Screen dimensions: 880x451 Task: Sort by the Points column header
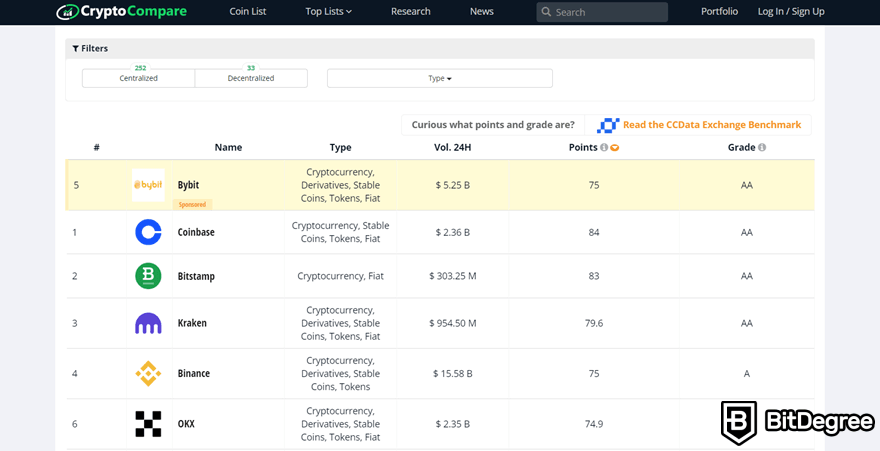point(583,148)
